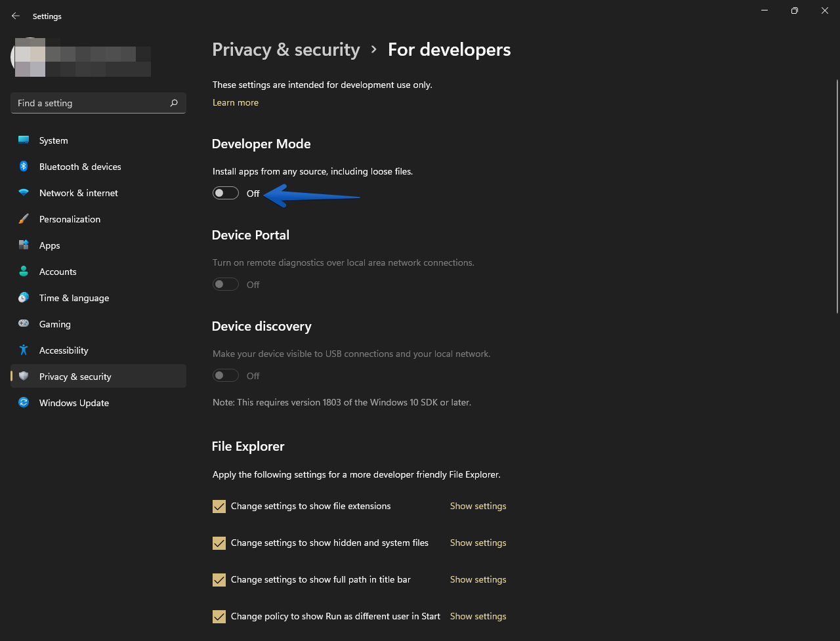The image size is (840, 641).
Task: Select Apps in the sidebar
Action: click(98, 245)
